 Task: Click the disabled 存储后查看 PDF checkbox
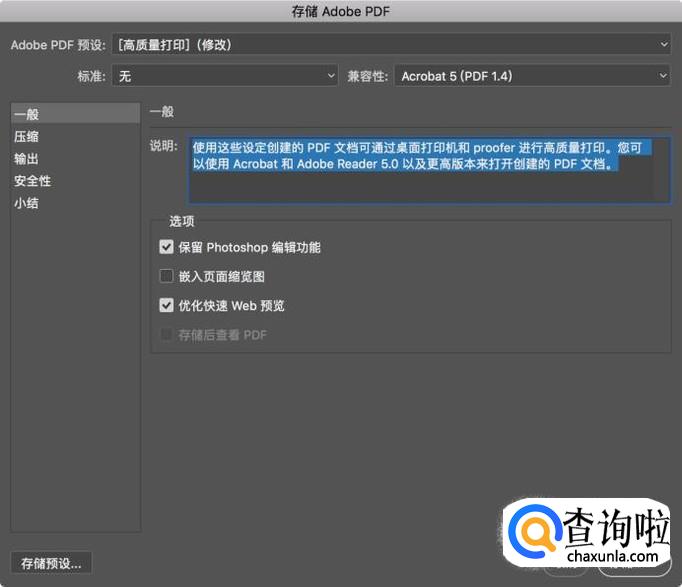click(166, 334)
